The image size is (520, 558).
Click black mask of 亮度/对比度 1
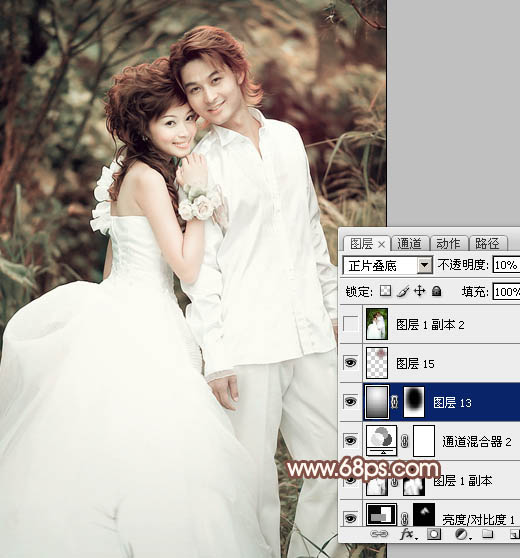tap(424, 515)
